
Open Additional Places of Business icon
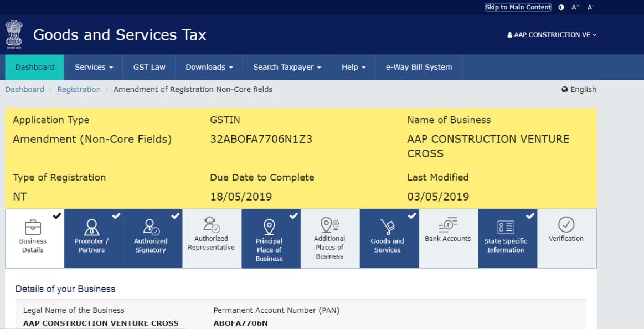[329, 224]
